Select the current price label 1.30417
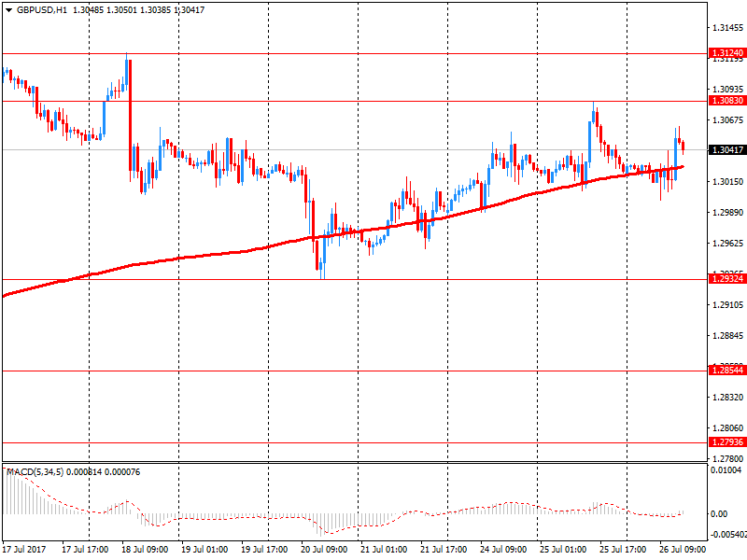The image size is (747, 560). 727,150
